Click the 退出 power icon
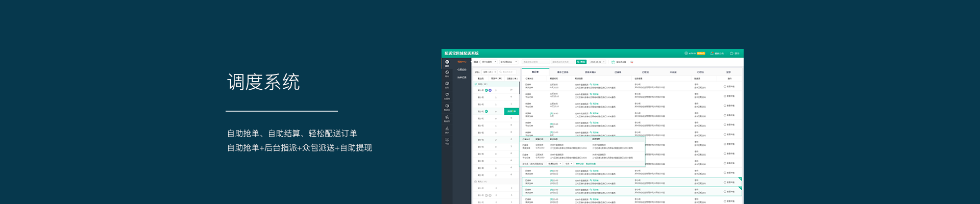The image size is (980, 204). click(x=731, y=53)
